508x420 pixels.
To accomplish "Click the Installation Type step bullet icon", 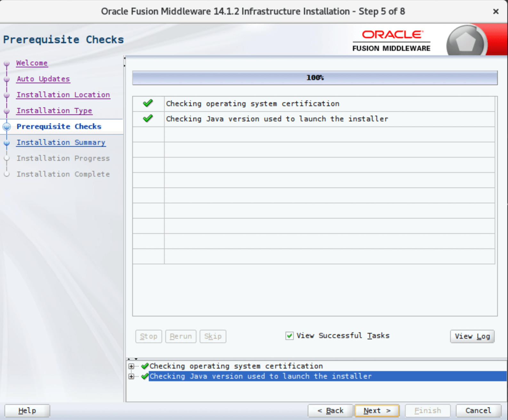I will 7,111.
